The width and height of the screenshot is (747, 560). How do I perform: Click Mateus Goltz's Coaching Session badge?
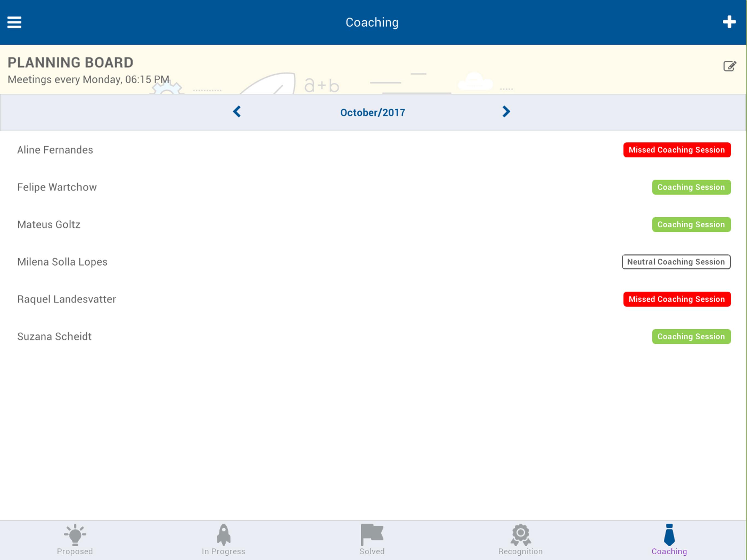pos(691,224)
